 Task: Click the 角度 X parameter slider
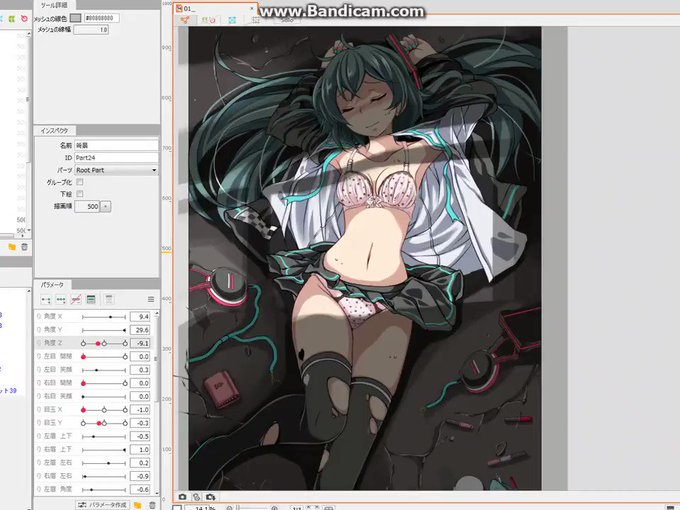pos(104,317)
